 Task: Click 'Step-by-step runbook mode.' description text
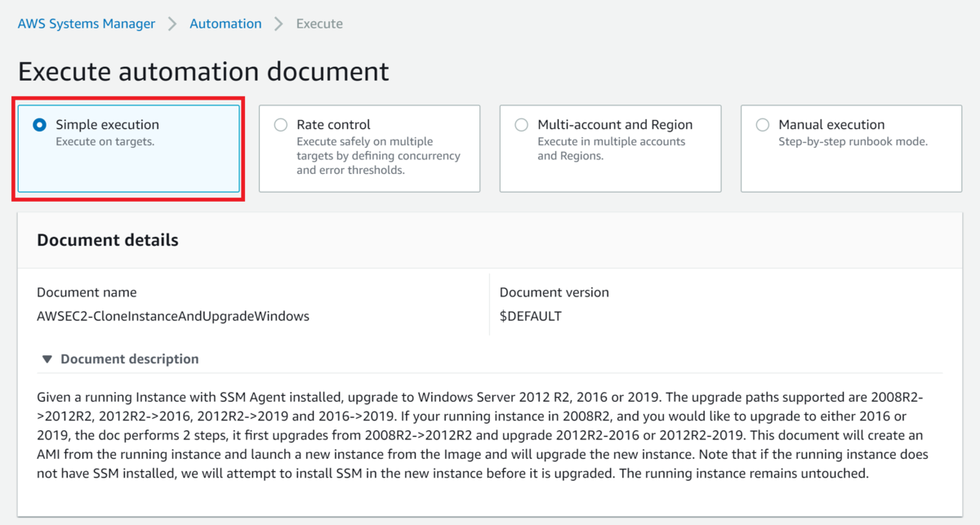(853, 141)
